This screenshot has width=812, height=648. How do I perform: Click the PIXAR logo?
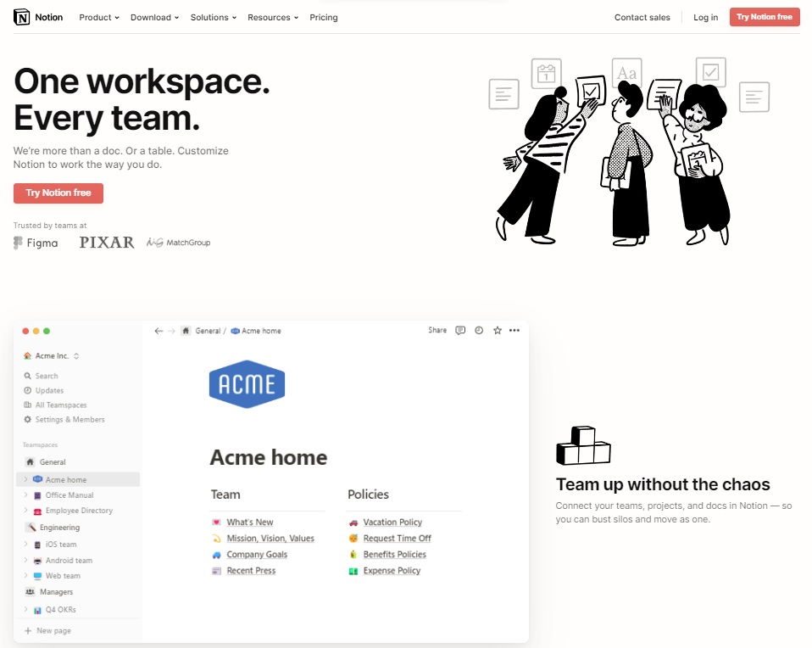pos(107,242)
